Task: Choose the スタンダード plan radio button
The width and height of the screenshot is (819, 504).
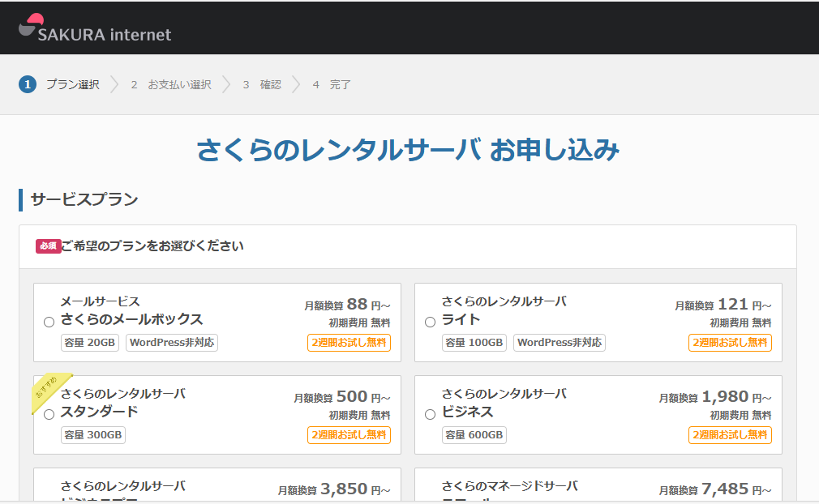Action: 49,414
